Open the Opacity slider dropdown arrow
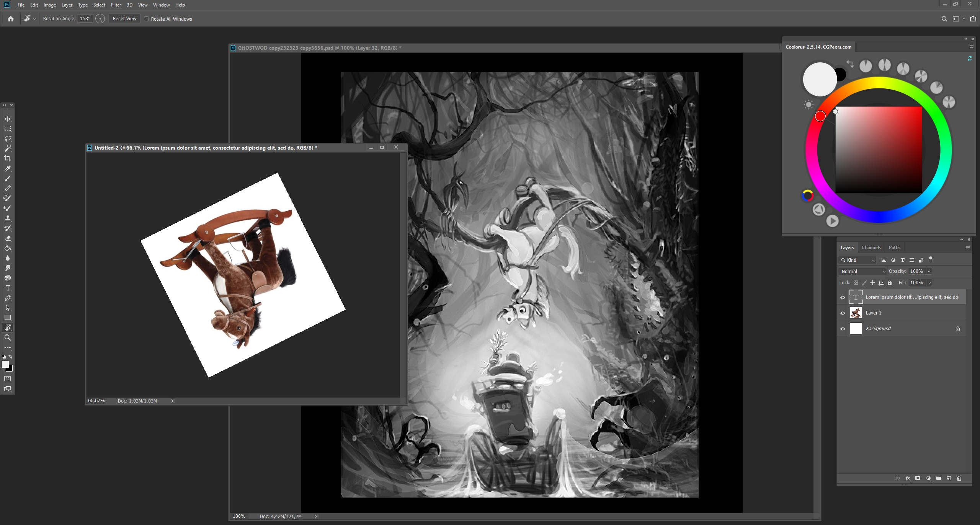The height and width of the screenshot is (525, 980). (929, 271)
